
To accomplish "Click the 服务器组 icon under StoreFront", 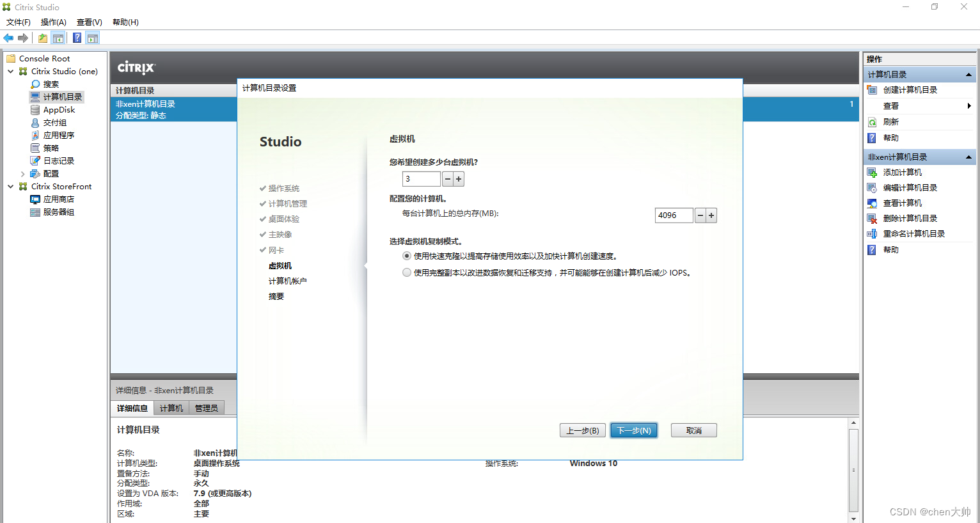I will (x=35, y=212).
